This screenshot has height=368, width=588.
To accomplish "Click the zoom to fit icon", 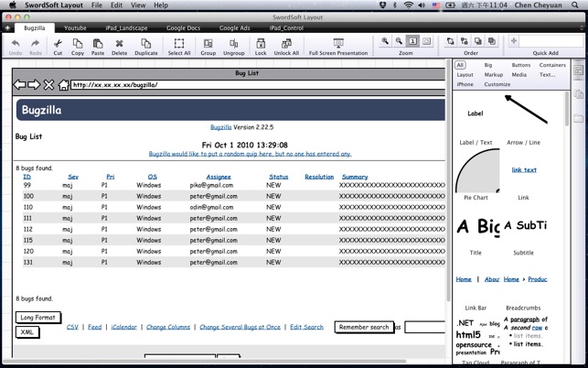I will [x=426, y=41].
